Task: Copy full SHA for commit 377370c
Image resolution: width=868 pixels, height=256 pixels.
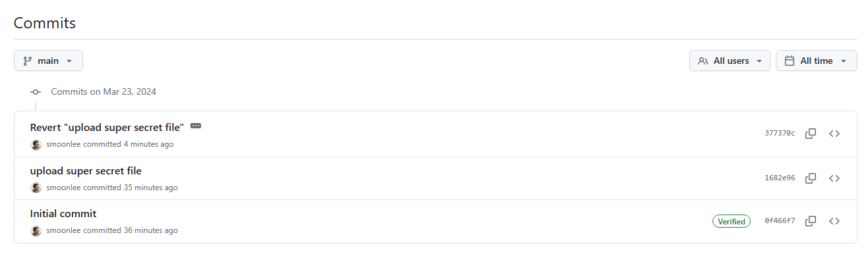Action: click(x=811, y=134)
